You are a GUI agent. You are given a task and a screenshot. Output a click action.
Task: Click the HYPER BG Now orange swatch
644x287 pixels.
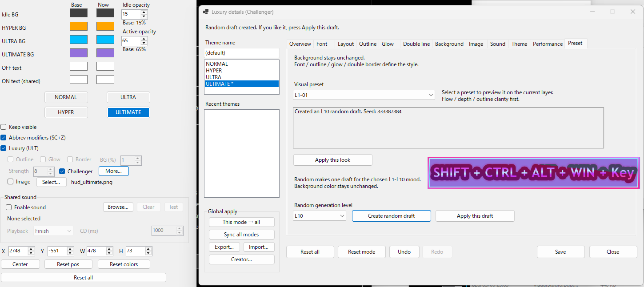(x=105, y=26)
